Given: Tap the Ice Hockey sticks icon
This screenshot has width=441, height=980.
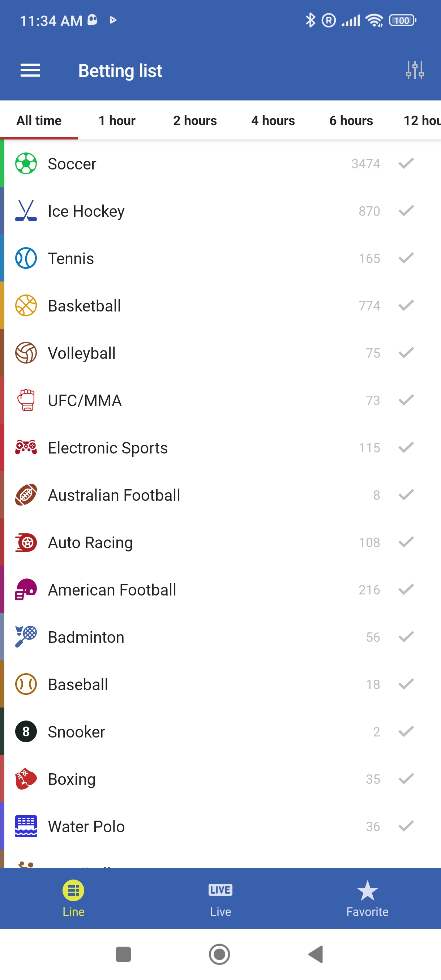Looking at the screenshot, I should pyautogui.click(x=26, y=211).
